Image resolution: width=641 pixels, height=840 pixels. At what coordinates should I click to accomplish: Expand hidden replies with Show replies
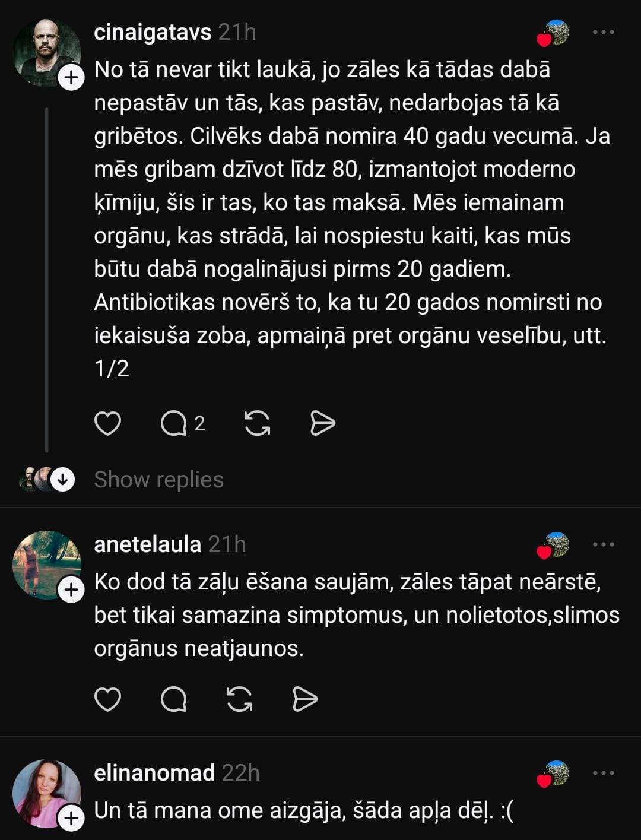coord(158,480)
